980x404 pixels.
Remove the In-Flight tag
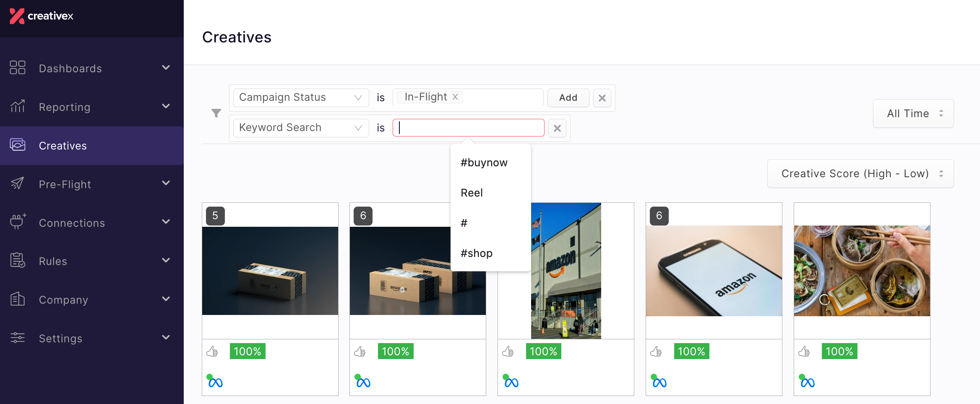coord(455,97)
